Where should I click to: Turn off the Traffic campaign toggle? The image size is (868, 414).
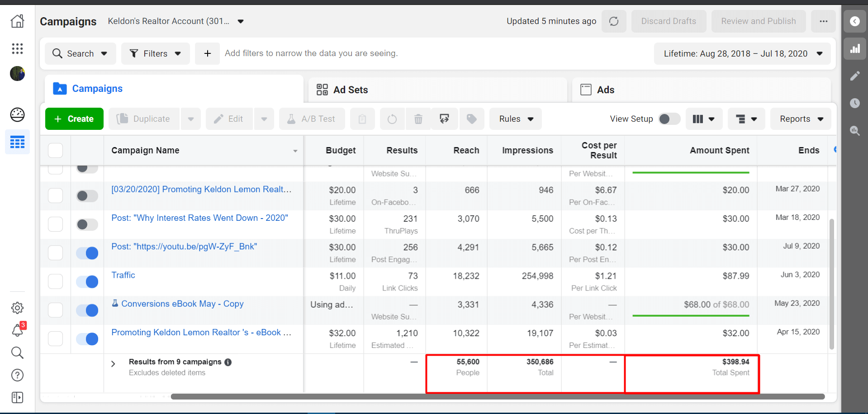[87, 281]
